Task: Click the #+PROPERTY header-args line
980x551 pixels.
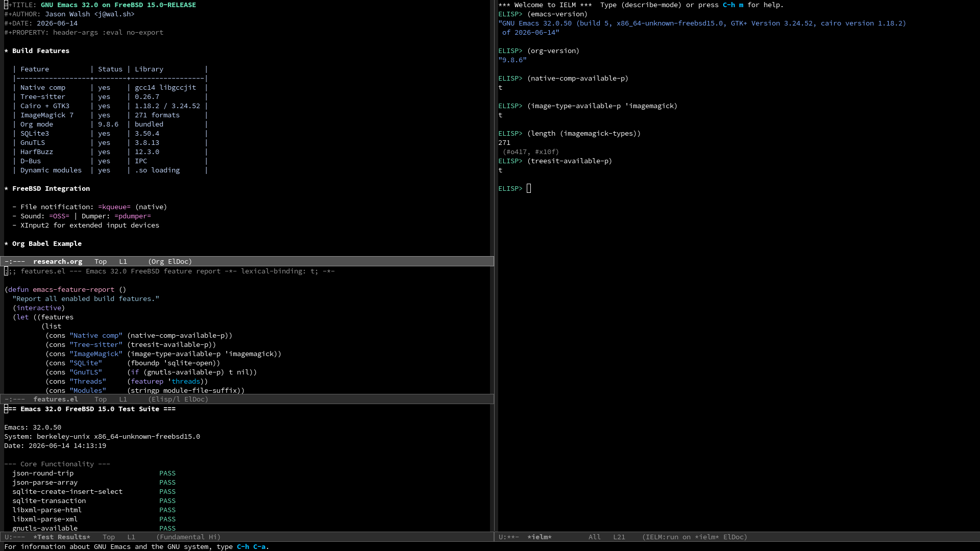Action: (84, 32)
